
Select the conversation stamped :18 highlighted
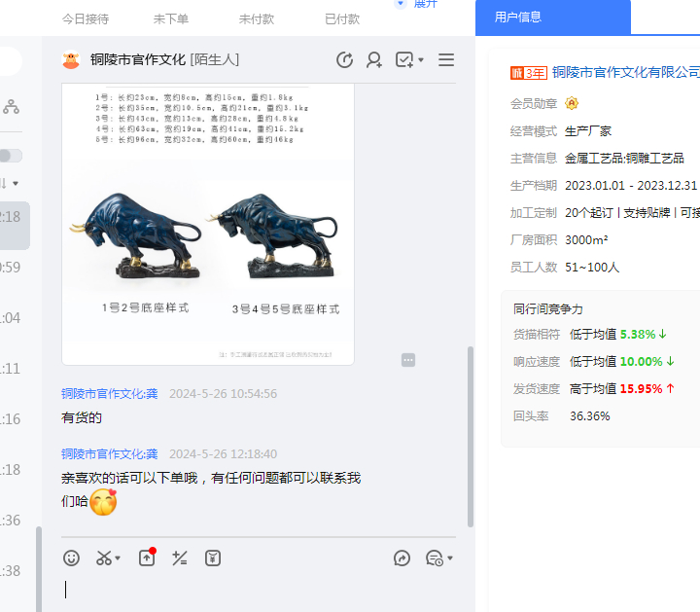[15, 226]
